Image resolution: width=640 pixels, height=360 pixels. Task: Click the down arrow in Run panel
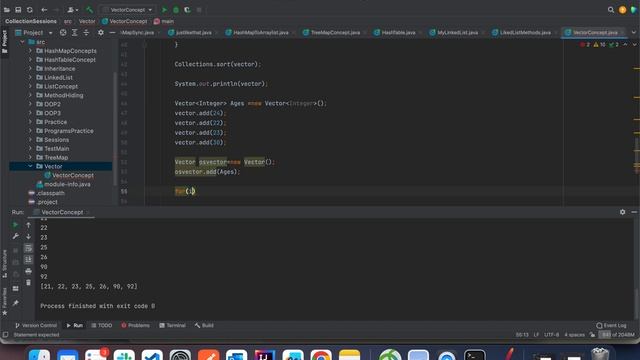(x=28, y=236)
